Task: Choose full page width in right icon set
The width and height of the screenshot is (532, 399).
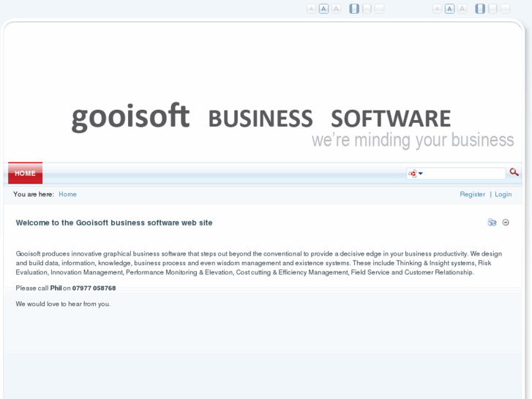Action: click(505, 9)
